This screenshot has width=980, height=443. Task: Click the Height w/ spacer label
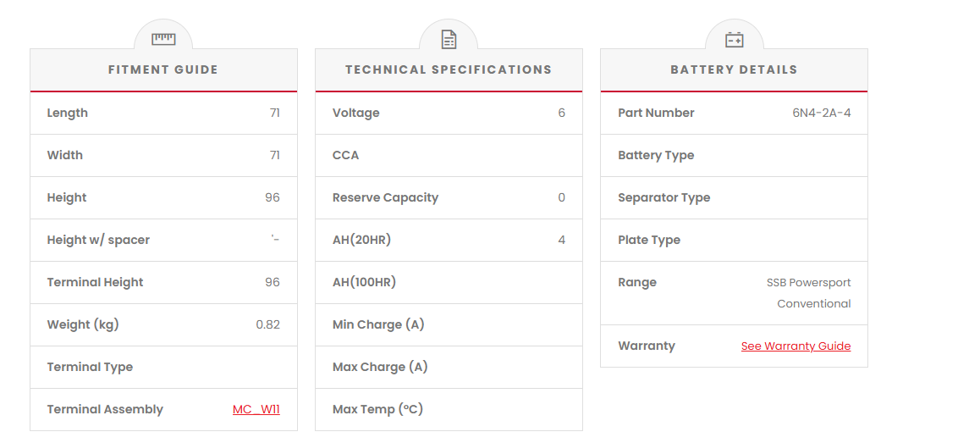pyautogui.click(x=98, y=241)
